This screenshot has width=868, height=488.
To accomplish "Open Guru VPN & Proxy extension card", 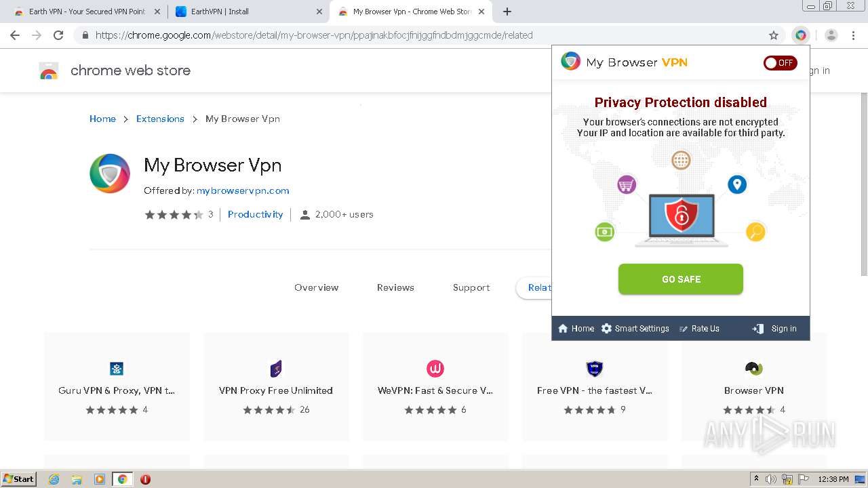I will click(117, 387).
